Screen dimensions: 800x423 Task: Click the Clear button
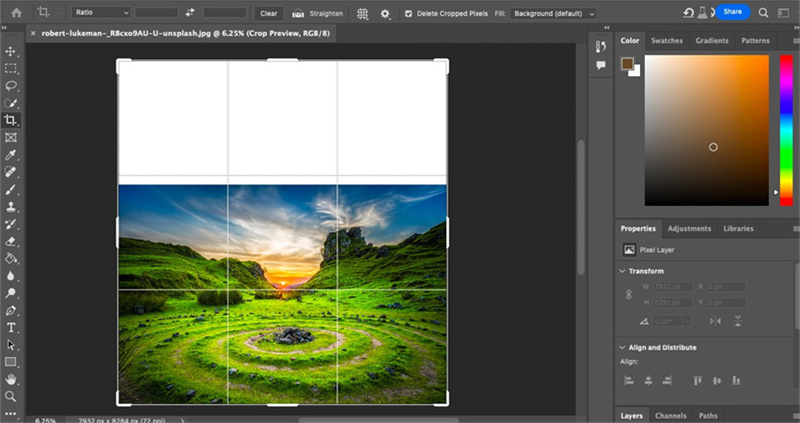(268, 14)
